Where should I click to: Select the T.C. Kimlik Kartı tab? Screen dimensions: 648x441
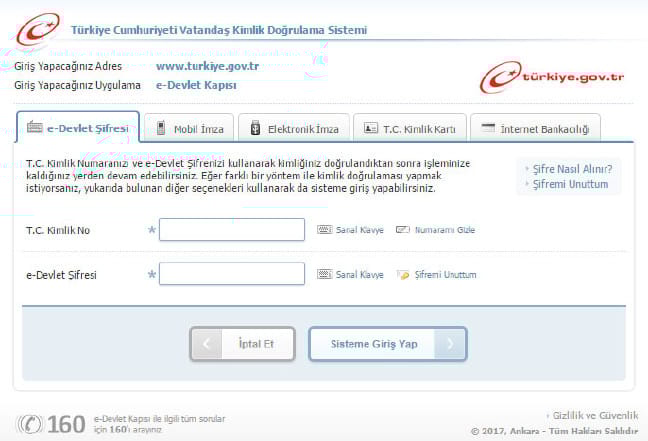pos(411,129)
